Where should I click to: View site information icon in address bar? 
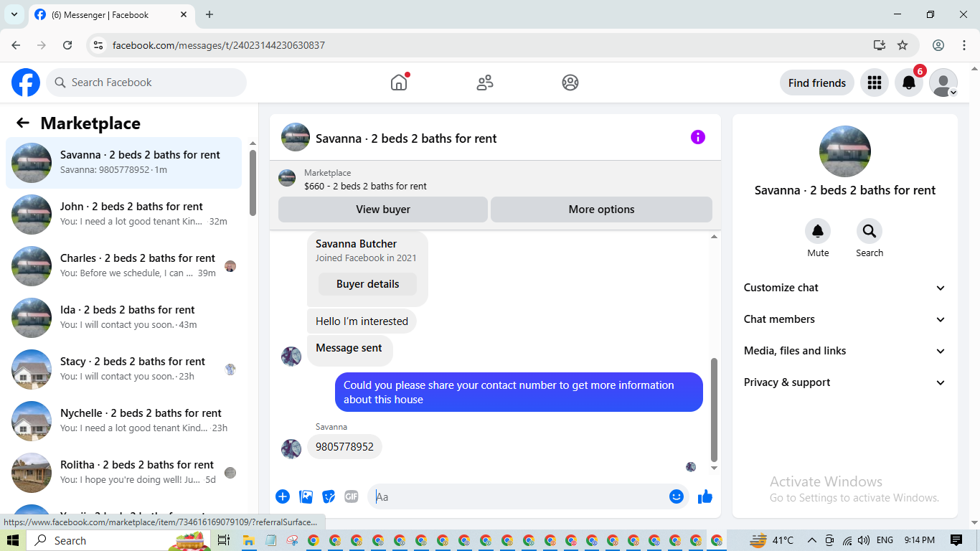pyautogui.click(x=99, y=45)
